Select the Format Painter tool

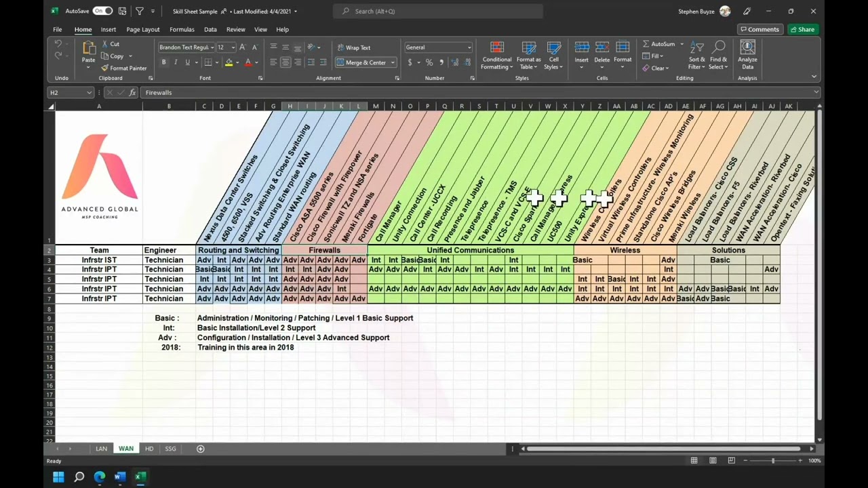coord(124,68)
